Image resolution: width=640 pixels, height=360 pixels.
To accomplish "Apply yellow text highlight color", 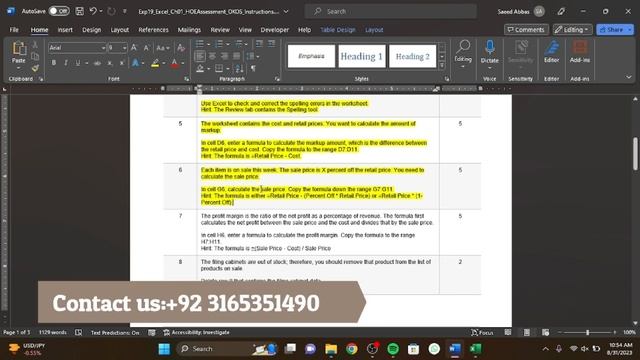I will point(155,63).
